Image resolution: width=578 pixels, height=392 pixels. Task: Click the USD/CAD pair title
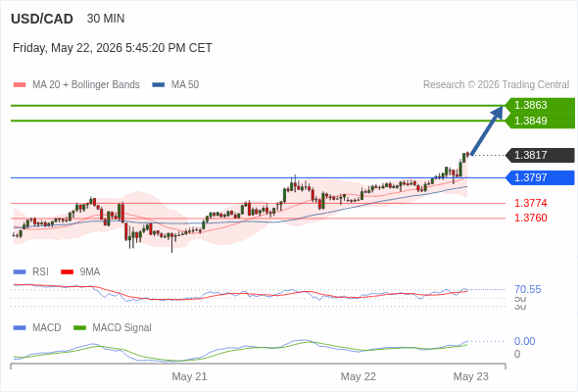(42, 19)
